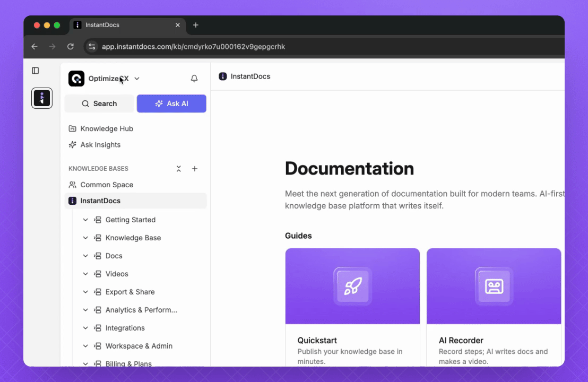588x382 pixels.
Task: Click the Search button
Action: click(99, 103)
